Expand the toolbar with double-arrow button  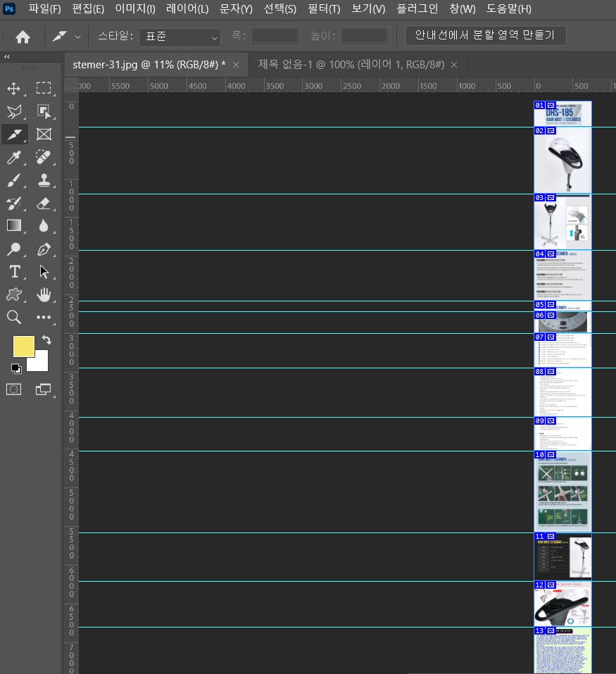[x=7, y=57]
